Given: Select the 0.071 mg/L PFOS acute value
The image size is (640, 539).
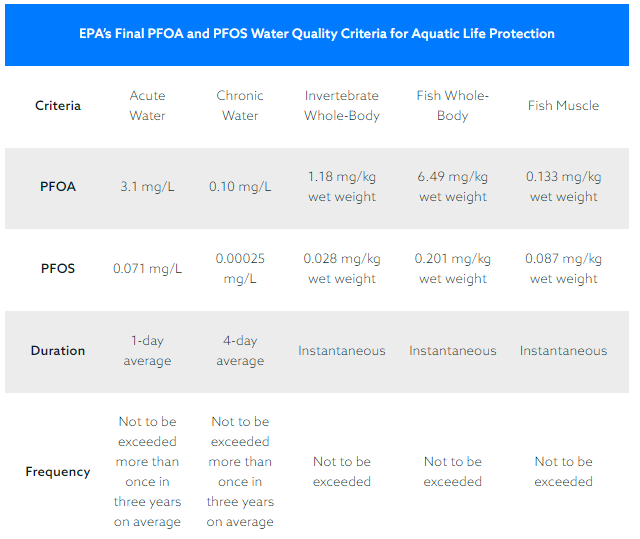Looking at the screenshot, I should click(148, 269).
